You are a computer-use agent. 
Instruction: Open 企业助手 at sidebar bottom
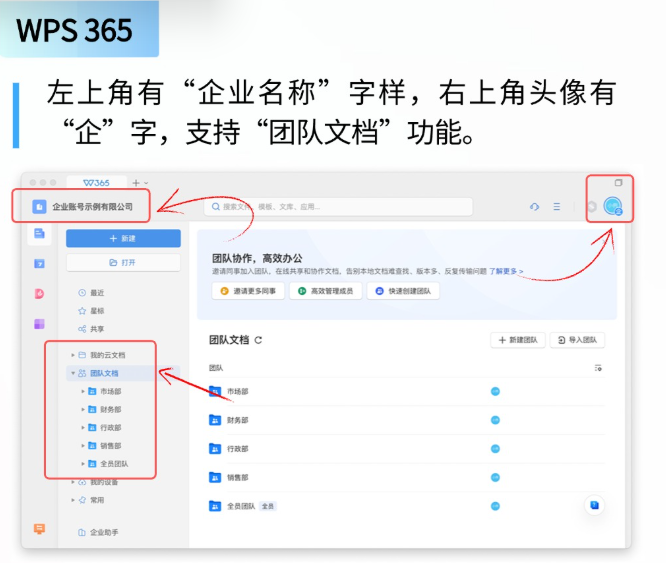[x=99, y=532]
